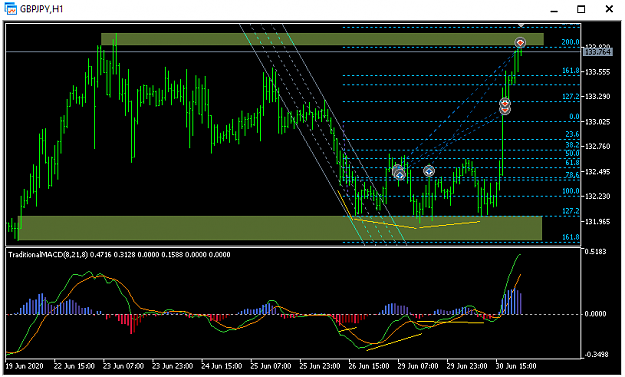Image resolution: width=625 pixels, height=377 pixels.
Task: Click the 132.760 price scale value
Action: click(x=597, y=147)
